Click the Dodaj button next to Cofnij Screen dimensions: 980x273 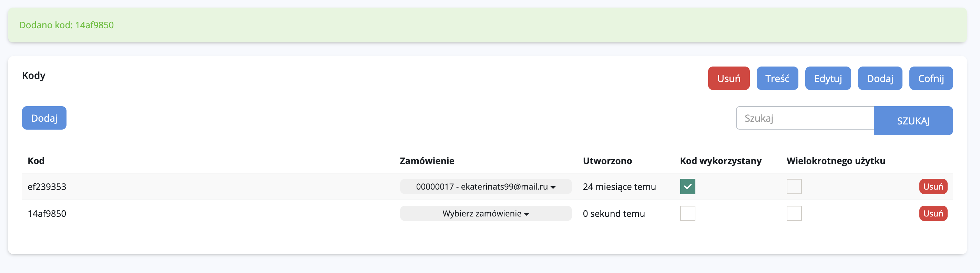tap(880, 79)
